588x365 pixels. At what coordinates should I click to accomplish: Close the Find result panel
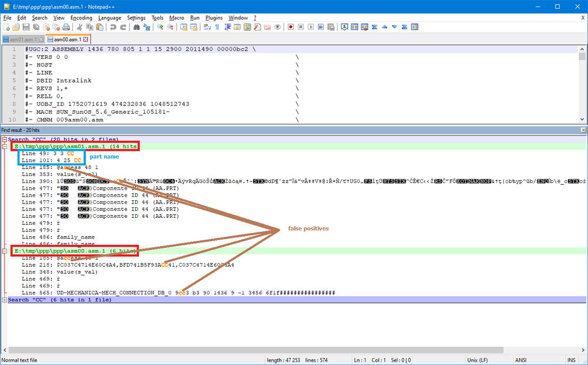pos(583,130)
